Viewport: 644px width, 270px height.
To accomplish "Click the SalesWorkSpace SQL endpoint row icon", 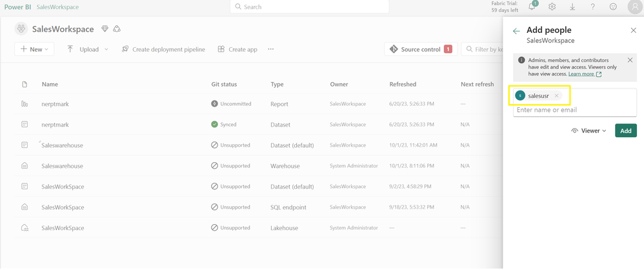I will tap(25, 207).
